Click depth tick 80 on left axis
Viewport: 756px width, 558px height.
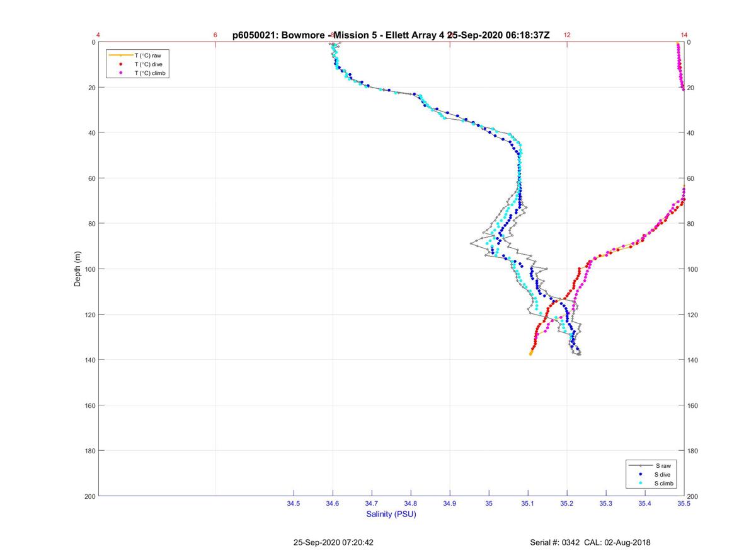92,224
